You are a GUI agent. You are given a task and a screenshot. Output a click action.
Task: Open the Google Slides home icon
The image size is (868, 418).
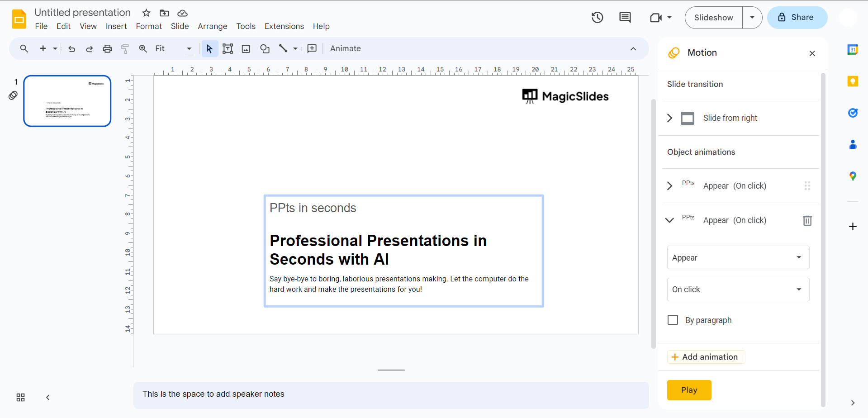tap(19, 19)
